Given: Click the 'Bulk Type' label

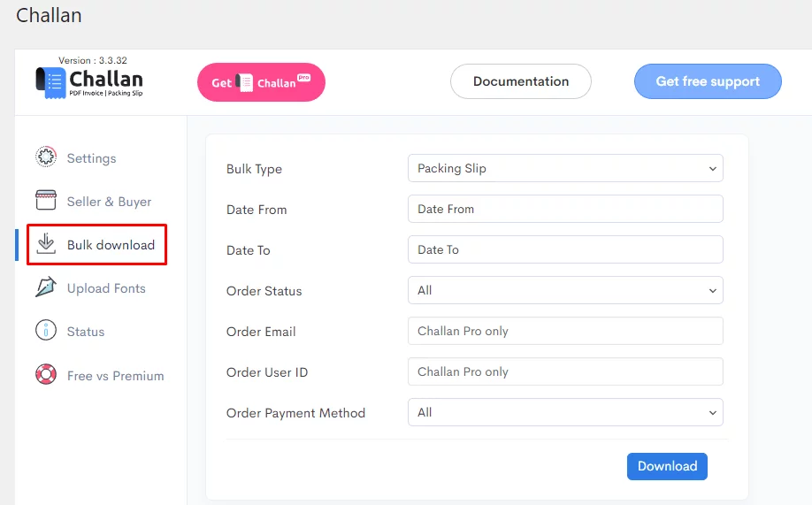Looking at the screenshot, I should tap(254, 169).
